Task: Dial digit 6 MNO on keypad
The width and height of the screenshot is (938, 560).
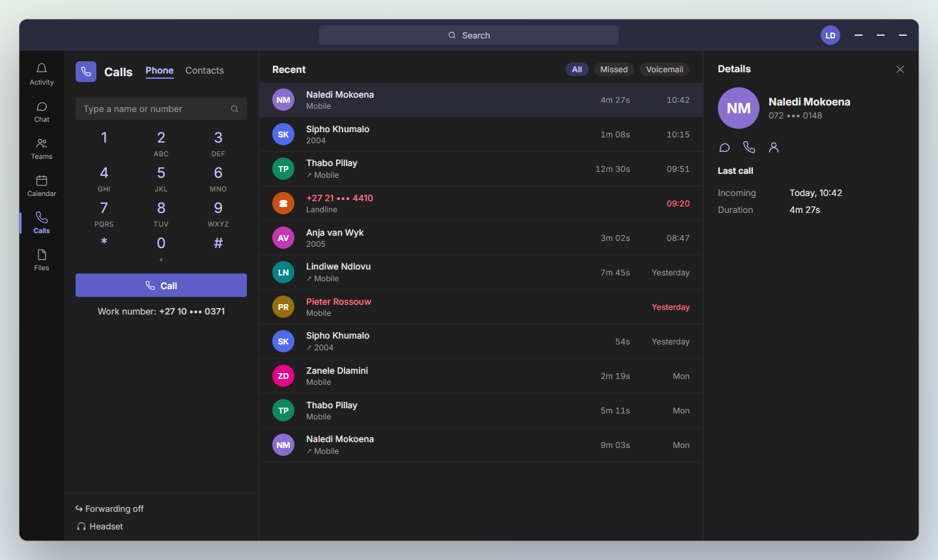Action: tap(218, 178)
